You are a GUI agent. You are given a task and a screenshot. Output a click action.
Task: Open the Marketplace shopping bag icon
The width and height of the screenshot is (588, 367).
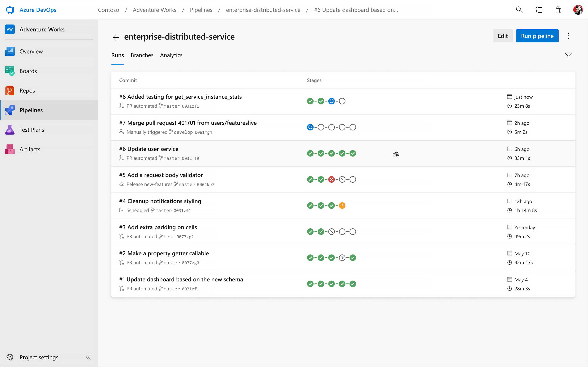point(558,10)
